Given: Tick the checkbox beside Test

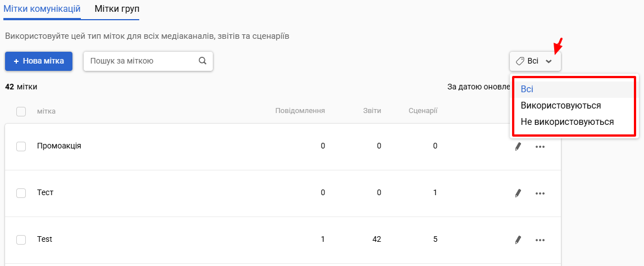Looking at the screenshot, I should coord(21,239).
